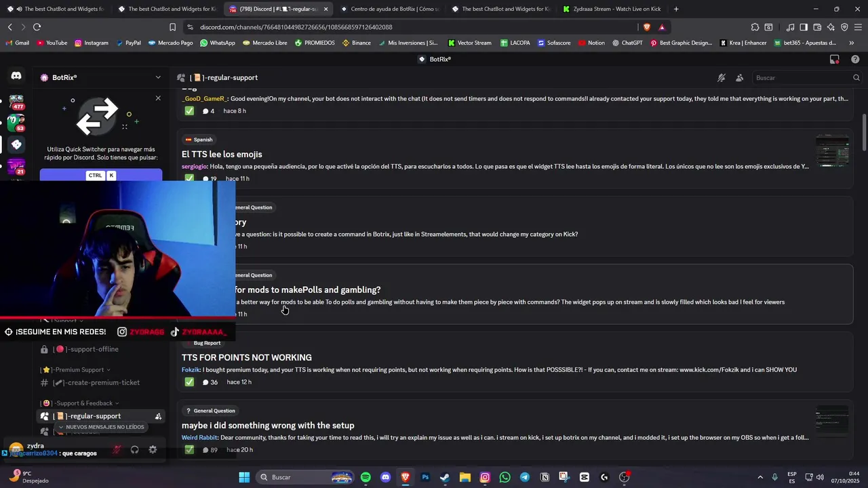This screenshot has height=488, width=868.
Task: Toggle the browser sidebar panel icon
Action: [x=804, y=27]
